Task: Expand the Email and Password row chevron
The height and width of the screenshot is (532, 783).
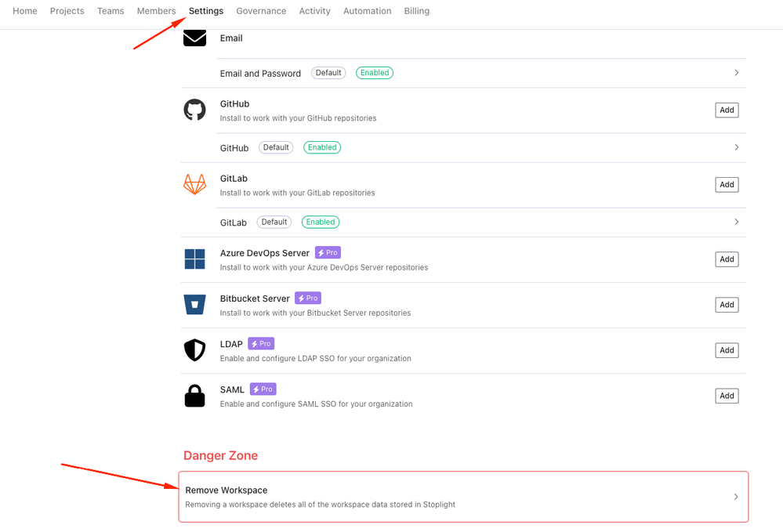Action: coord(737,73)
